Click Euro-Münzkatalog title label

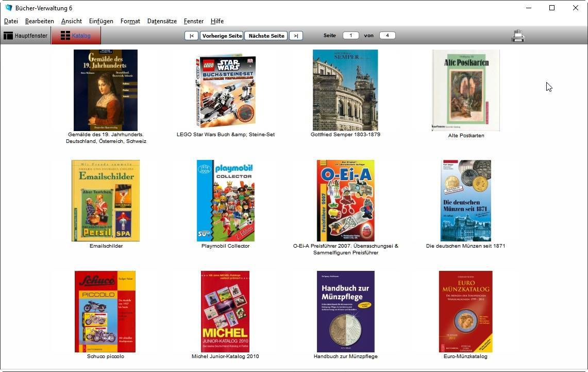click(465, 357)
